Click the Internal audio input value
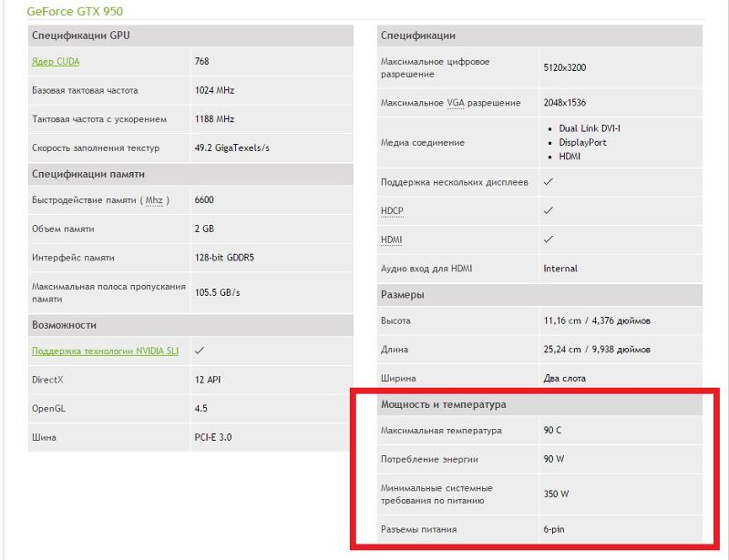The image size is (729, 560). pyautogui.click(x=560, y=269)
